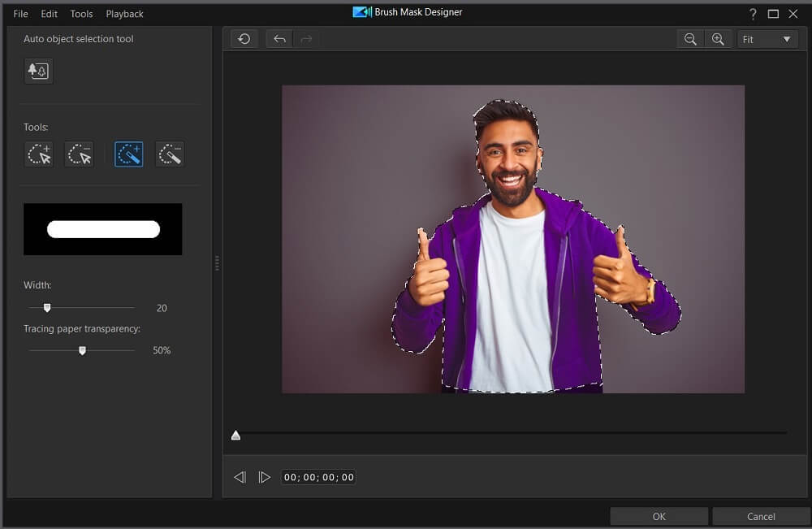
Task: Zoom in on the preview image
Action: click(718, 38)
